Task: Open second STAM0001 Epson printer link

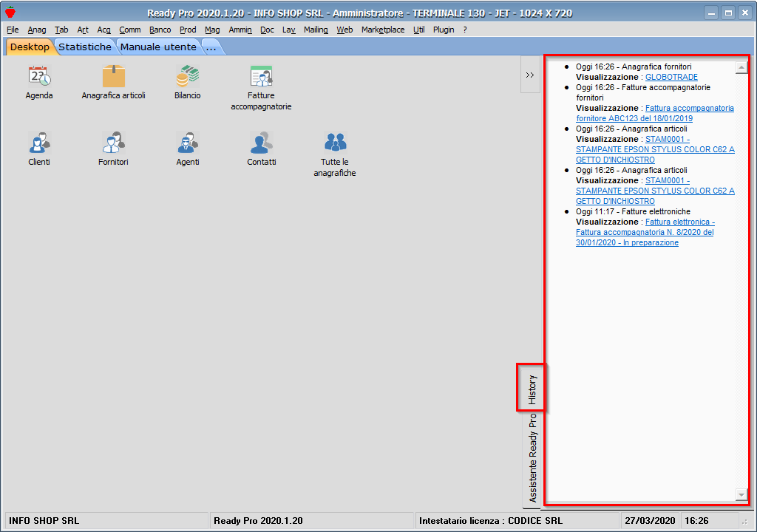Action: (655, 191)
